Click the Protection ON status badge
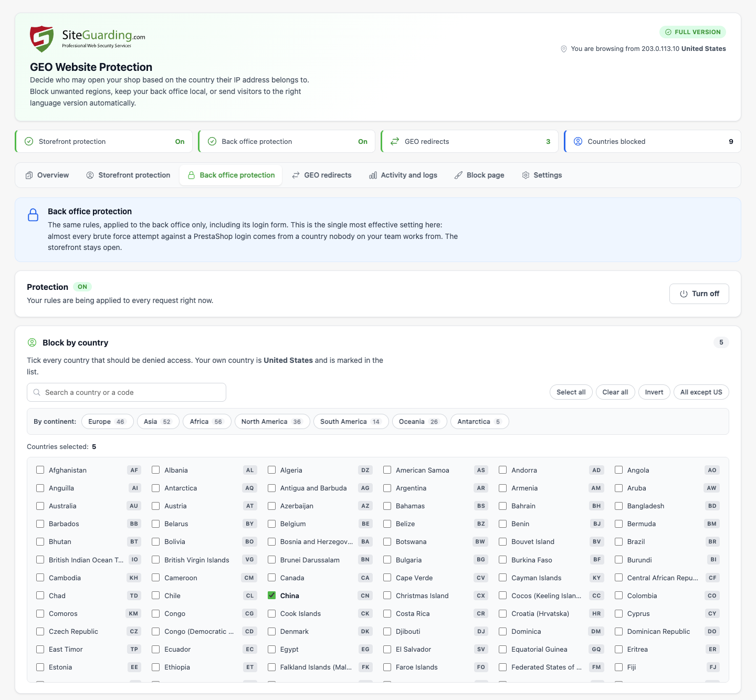This screenshot has height=700, width=756. [x=82, y=287]
